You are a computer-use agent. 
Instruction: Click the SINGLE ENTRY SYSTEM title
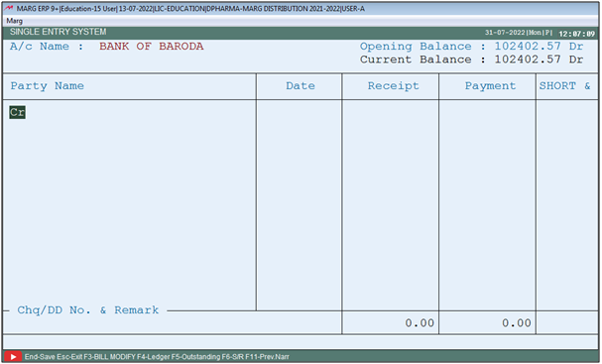pyautogui.click(x=58, y=32)
